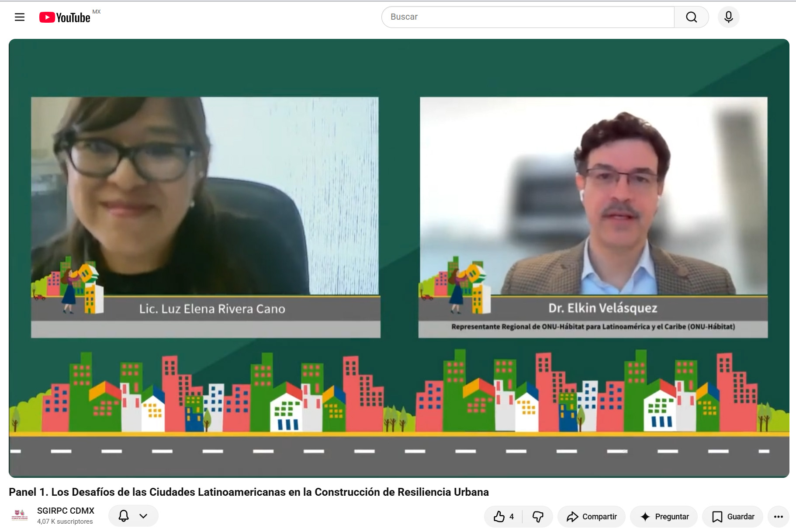Click the video title text
This screenshot has width=796, height=532.
(x=249, y=492)
